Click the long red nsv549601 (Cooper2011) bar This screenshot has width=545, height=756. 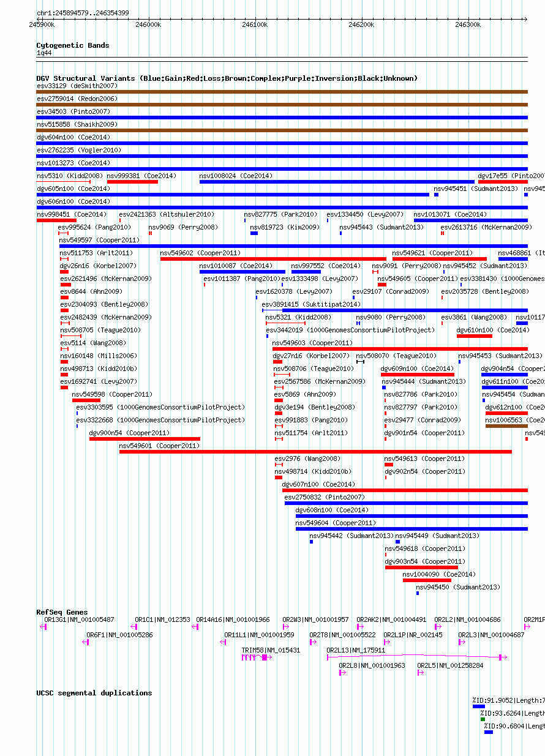(315, 452)
